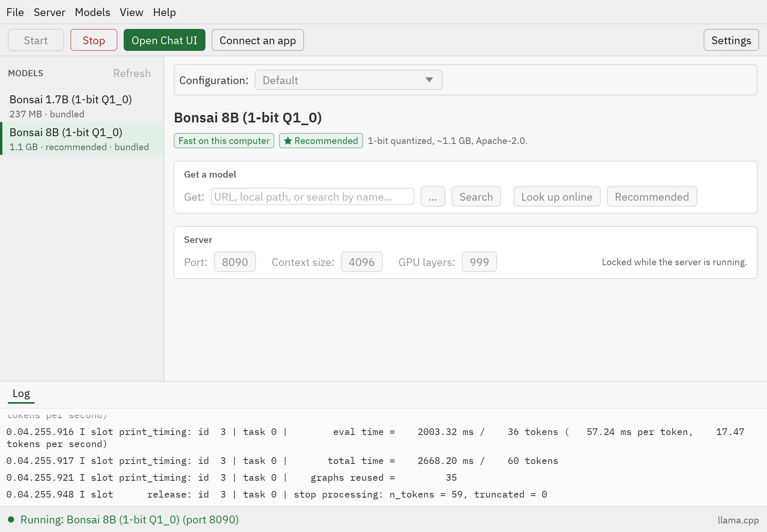Viewport: 767px width, 532px height.
Task: Click the browse ellipsis button
Action: click(x=433, y=196)
